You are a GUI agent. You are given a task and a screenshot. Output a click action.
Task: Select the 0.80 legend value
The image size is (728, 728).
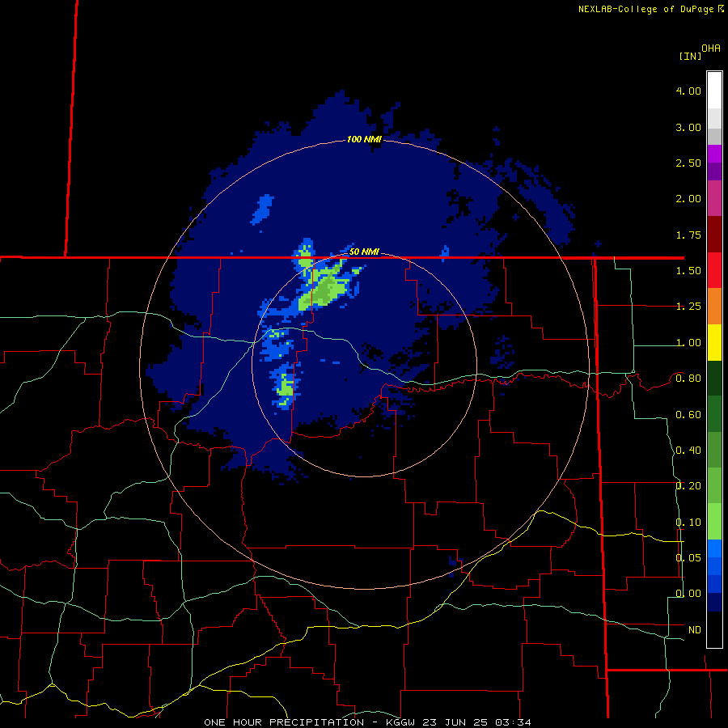(x=688, y=379)
